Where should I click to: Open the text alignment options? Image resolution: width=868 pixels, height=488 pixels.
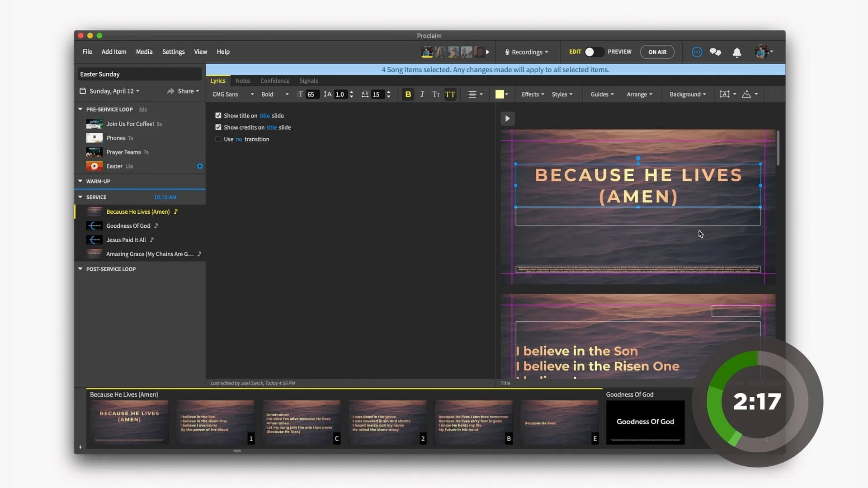[475, 94]
